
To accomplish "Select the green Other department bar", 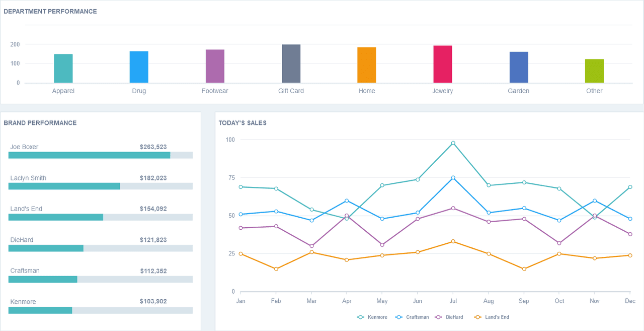I will (x=594, y=71).
